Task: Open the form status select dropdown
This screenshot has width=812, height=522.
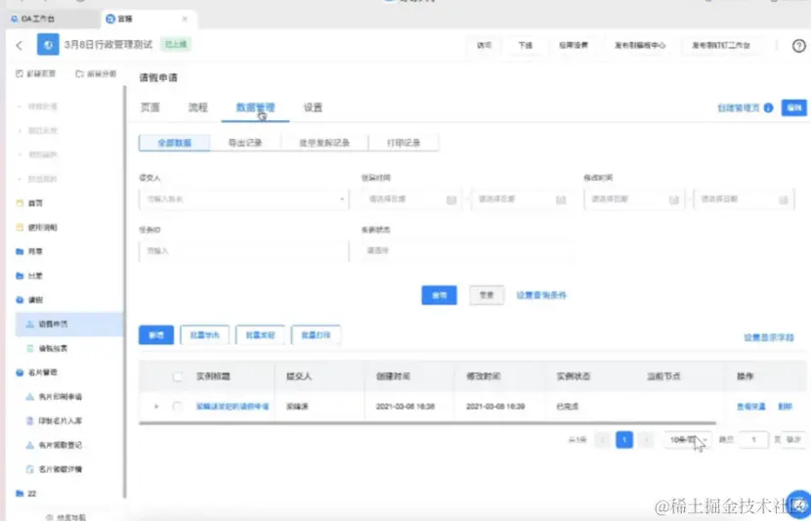Action: tap(466, 250)
